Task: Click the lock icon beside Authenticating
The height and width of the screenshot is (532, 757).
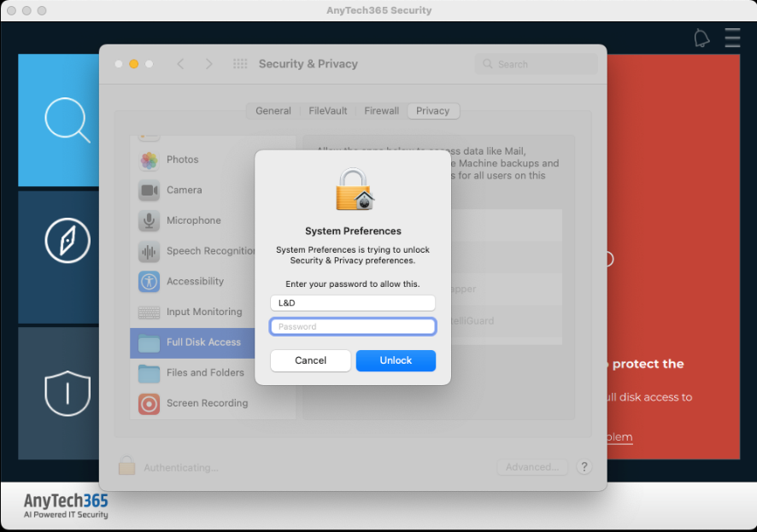Action: (126, 465)
